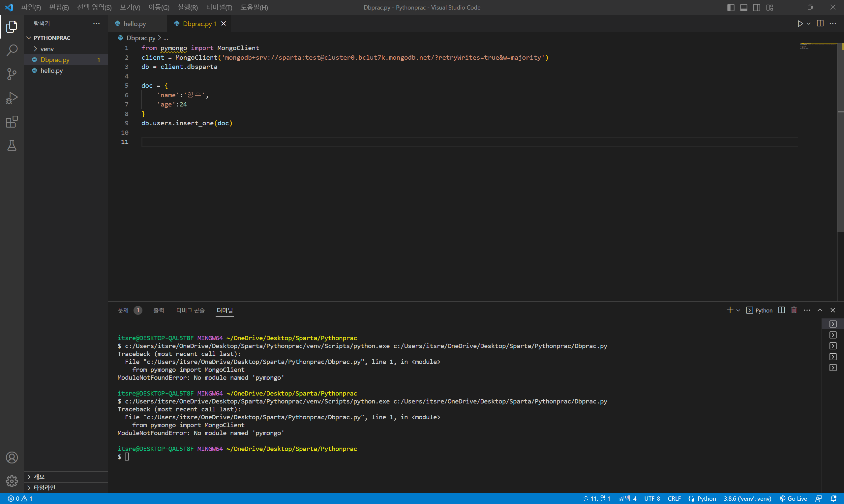Select Python interpreter 3.8.6 venv
This screenshot has width=844, height=504.
click(x=747, y=499)
